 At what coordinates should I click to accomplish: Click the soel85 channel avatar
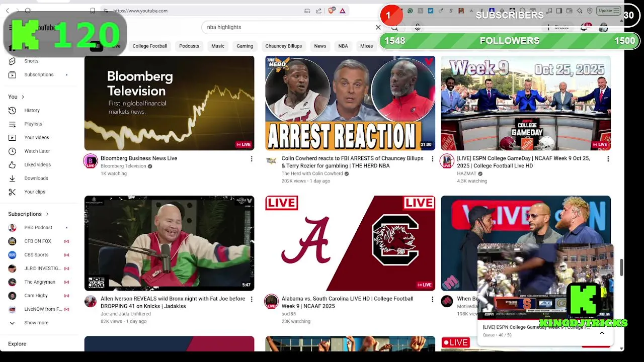coord(271,301)
